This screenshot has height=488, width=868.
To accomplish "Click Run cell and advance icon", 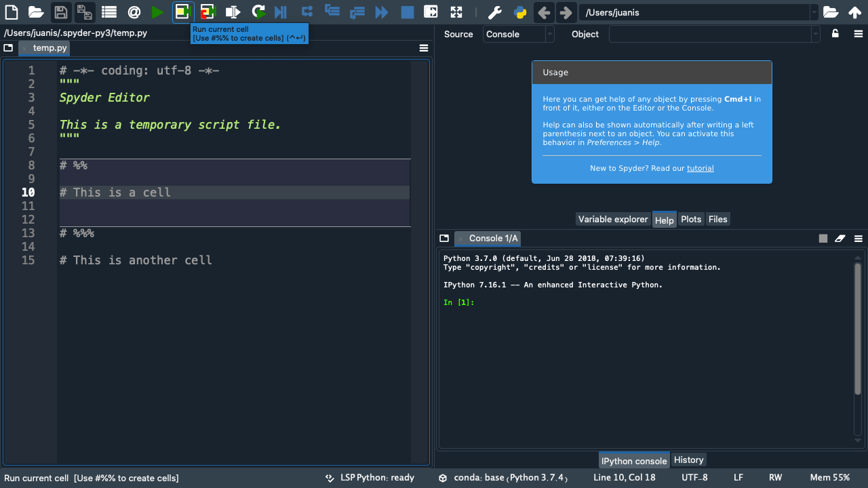I will click(208, 12).
